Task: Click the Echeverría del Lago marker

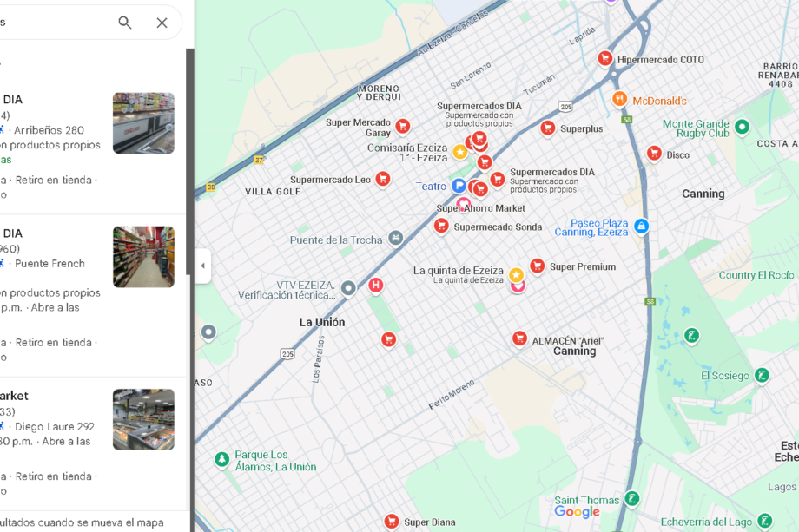Action: 764,521
